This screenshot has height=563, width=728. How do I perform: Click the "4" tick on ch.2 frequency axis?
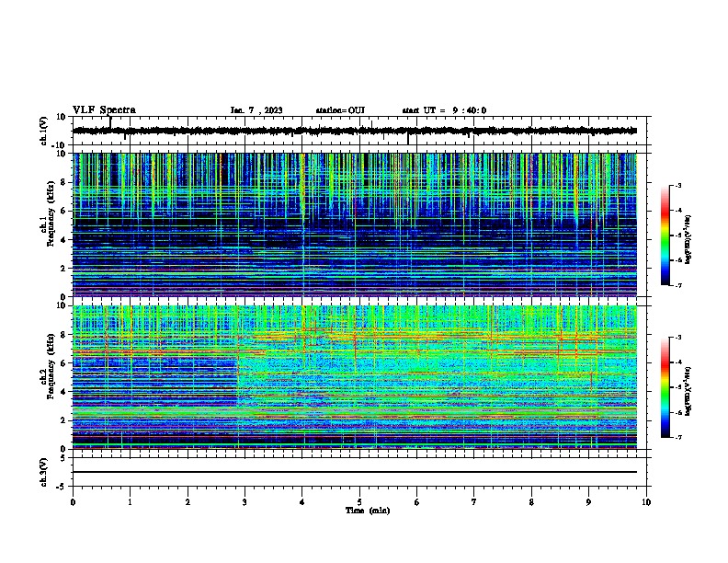63,392
